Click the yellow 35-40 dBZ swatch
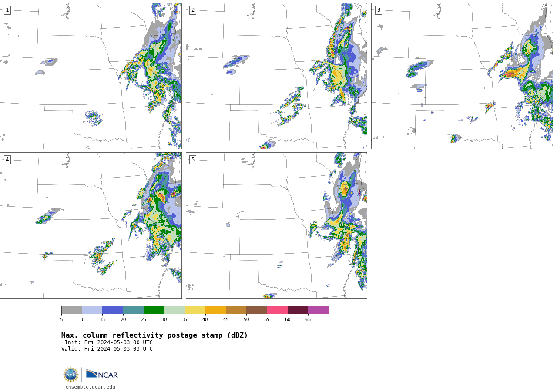Screen dimensions: 557x392 pos(195,310)
